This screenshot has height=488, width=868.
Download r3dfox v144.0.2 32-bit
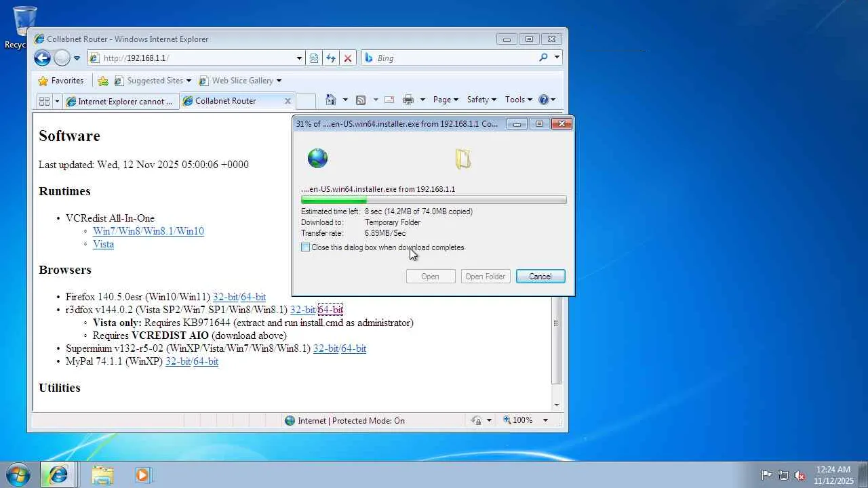[302, 310]
